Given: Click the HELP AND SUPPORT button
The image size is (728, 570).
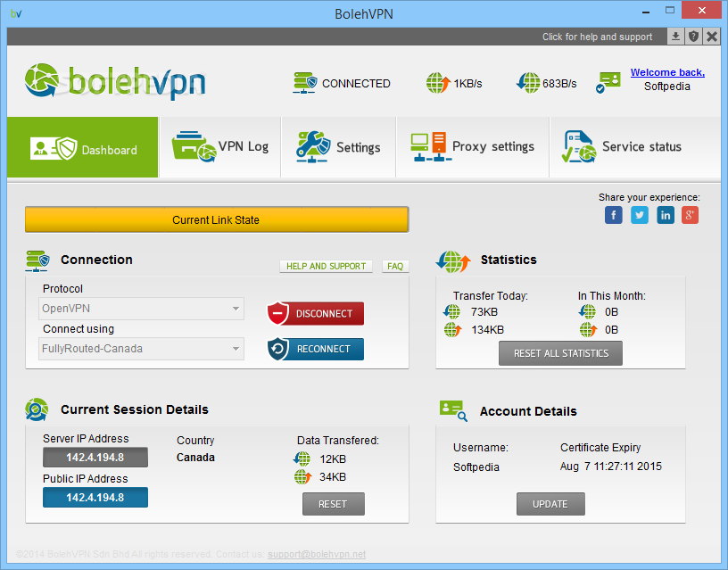Looking at the screenshot, I should click(326, 266).
